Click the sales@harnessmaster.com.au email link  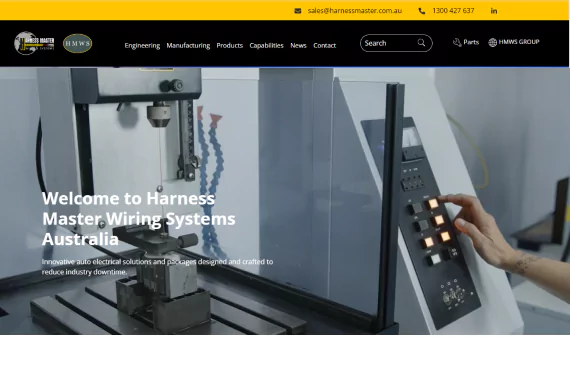pos(355,11)
